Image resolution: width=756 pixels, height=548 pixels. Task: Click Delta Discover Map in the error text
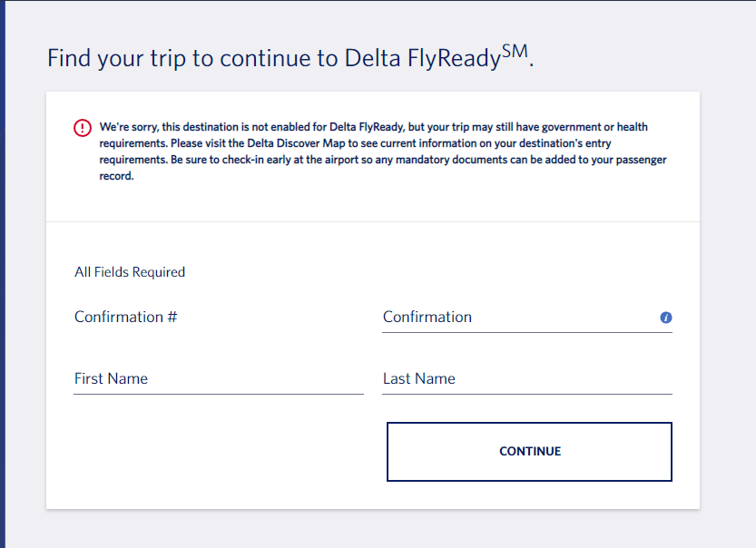296,143
